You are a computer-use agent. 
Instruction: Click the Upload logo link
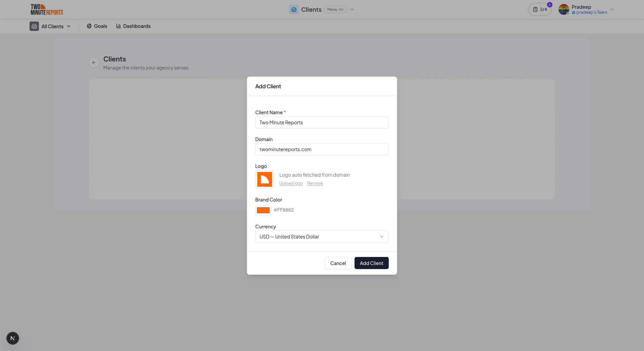click(291, 183)
